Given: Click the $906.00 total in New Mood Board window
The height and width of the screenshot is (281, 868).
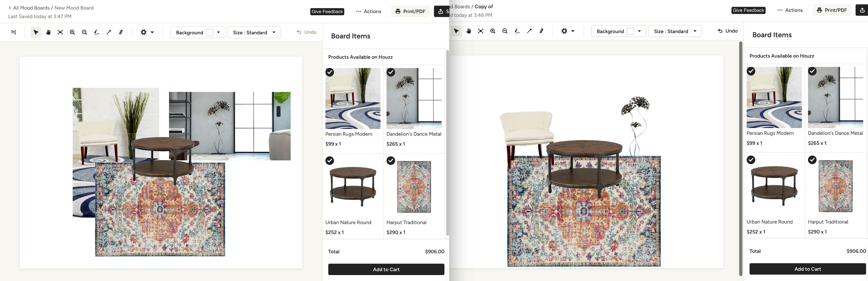Looking at the screenshot, I should coord(435,252).
